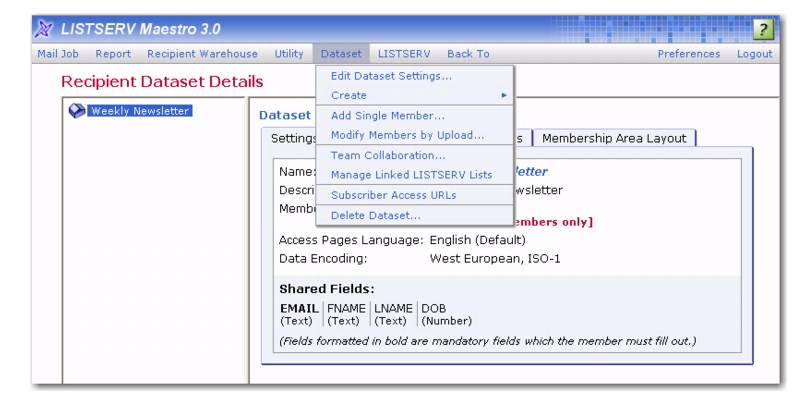Viewport: 808px width, 409px height.
Task: Select Weekly Newsletter in the tree
Action: 140,111
